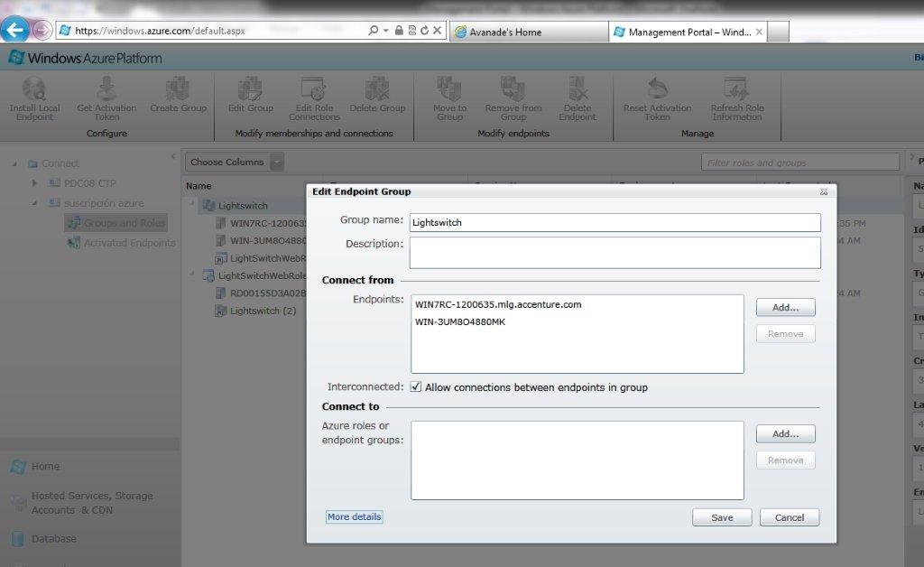The width and height of the screenshot is (924, 567).
Task: Click Save in the Edit Endpoint Group dialog
Action: click(x=722, y=517)
